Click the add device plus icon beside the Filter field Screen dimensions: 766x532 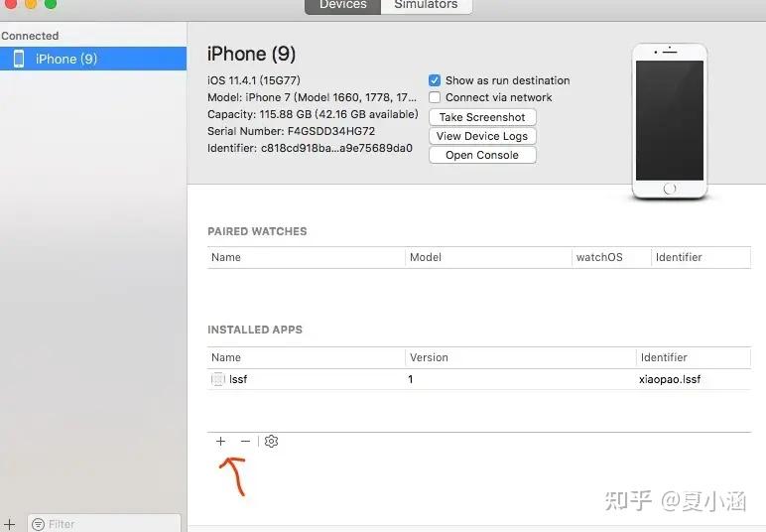click(9, 524)
